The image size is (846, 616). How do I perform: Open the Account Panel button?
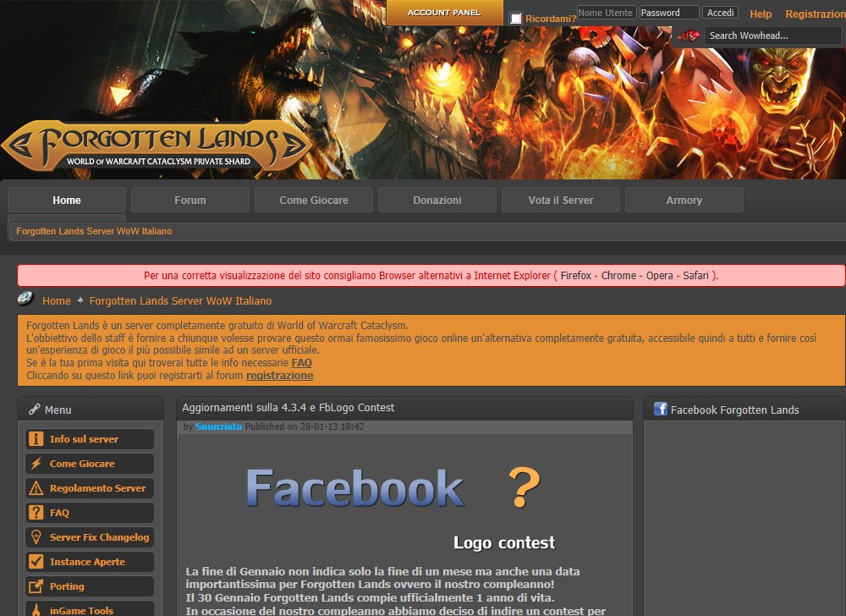click(x=444, y=13)
